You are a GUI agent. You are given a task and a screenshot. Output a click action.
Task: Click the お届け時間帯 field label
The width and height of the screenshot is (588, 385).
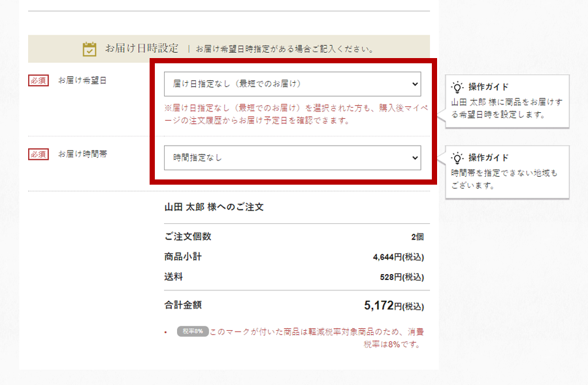[82, 155]
